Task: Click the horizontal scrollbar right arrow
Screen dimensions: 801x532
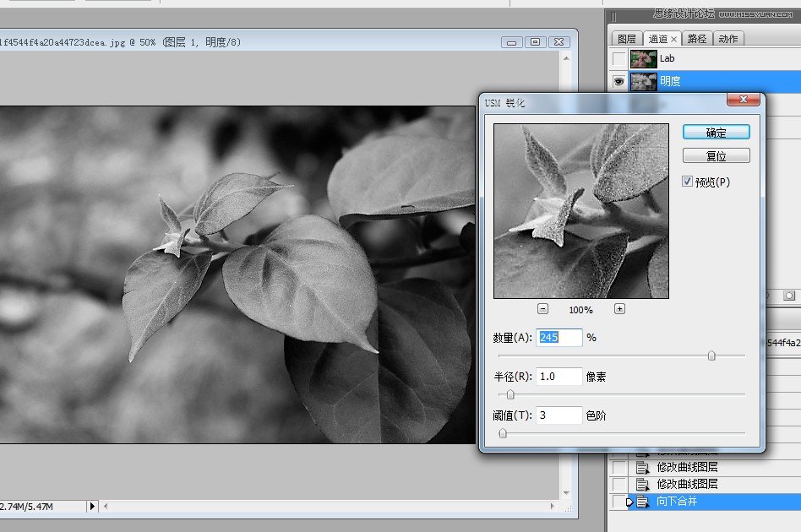Action: pyautogui.click(x=553, y=507)
